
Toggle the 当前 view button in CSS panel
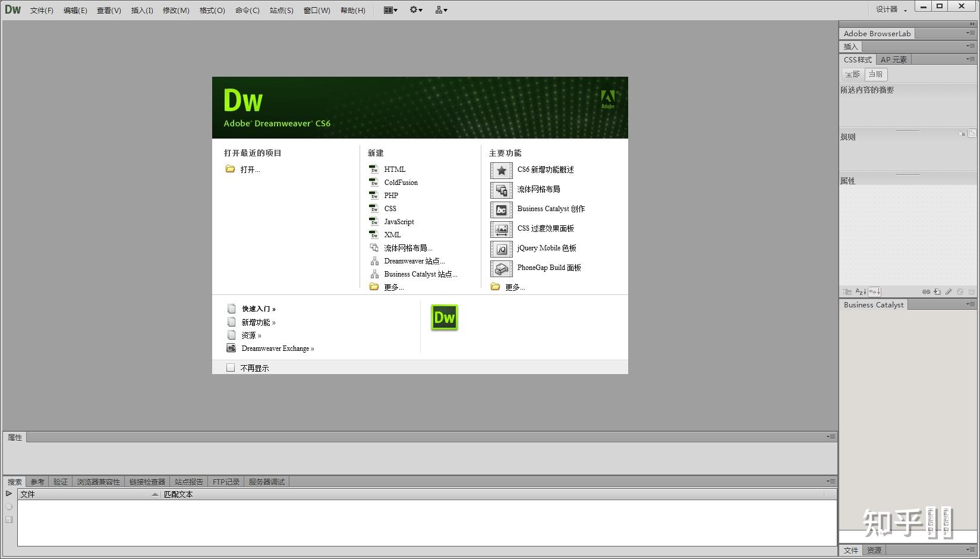coord(876,74)
